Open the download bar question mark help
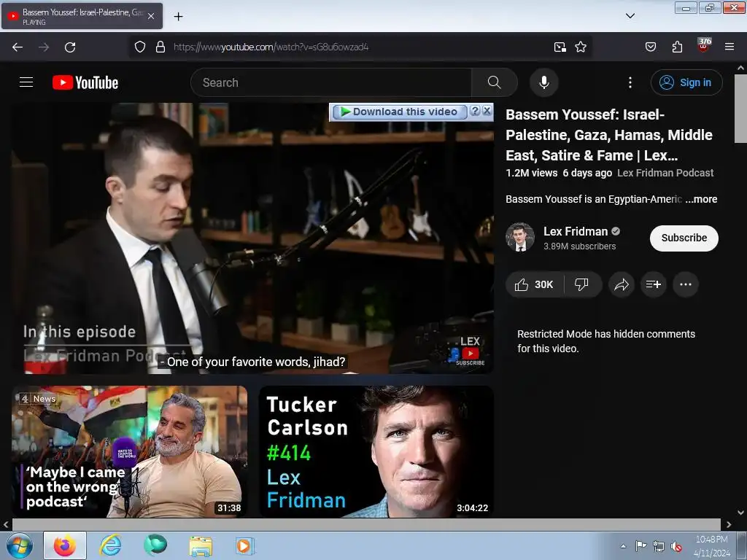The height and width of the screenshot is (560, 747). click(x=475, y=111)
